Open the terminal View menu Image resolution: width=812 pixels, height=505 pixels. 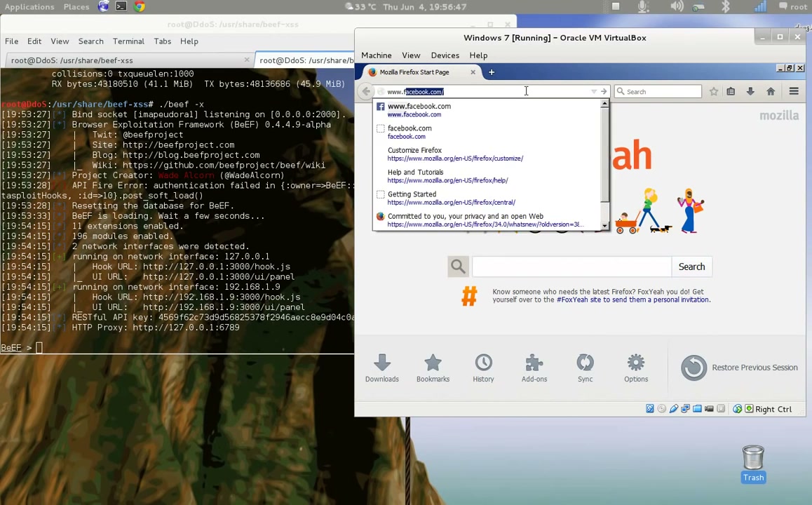tap(60, 41)
